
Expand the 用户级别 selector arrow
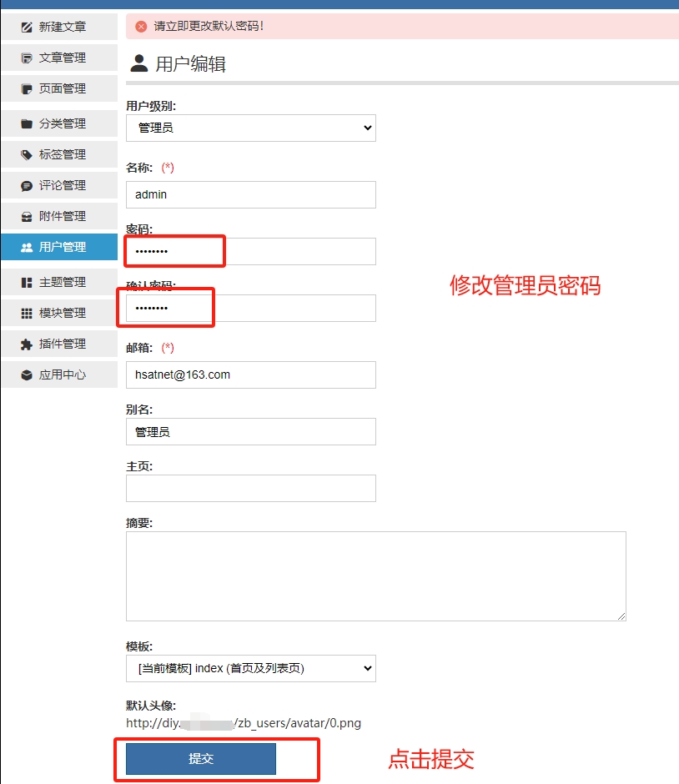point(367,128)
